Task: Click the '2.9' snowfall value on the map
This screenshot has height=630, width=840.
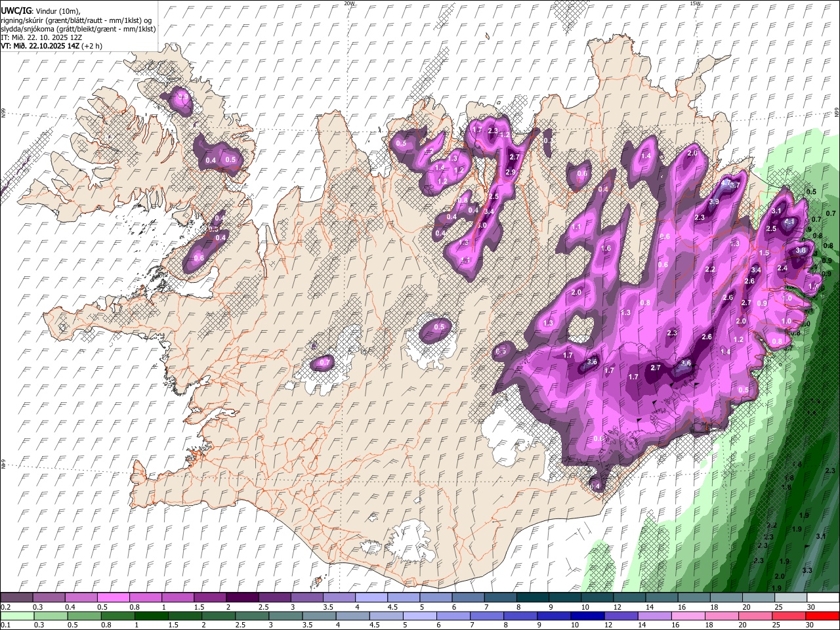Action: [x=511, y=172]
